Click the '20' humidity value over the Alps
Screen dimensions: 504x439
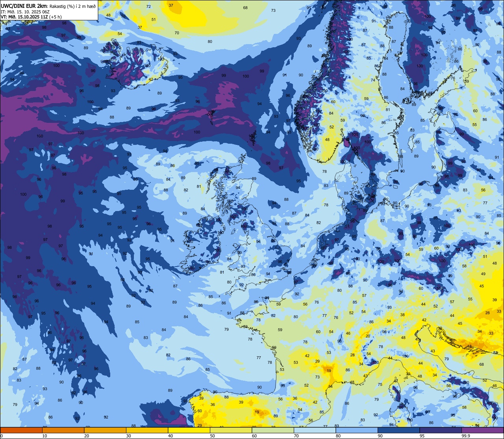pyautogui.click(x=368, y=336)
